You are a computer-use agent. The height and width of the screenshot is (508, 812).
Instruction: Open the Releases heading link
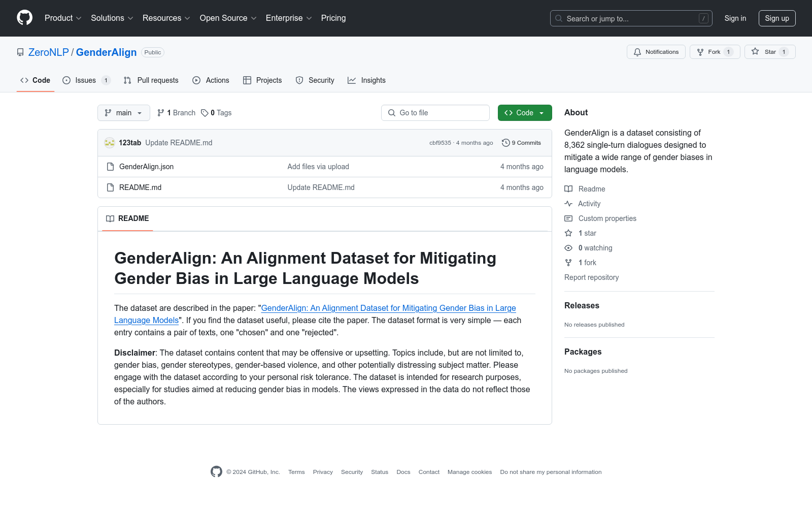tap(582, 305)
